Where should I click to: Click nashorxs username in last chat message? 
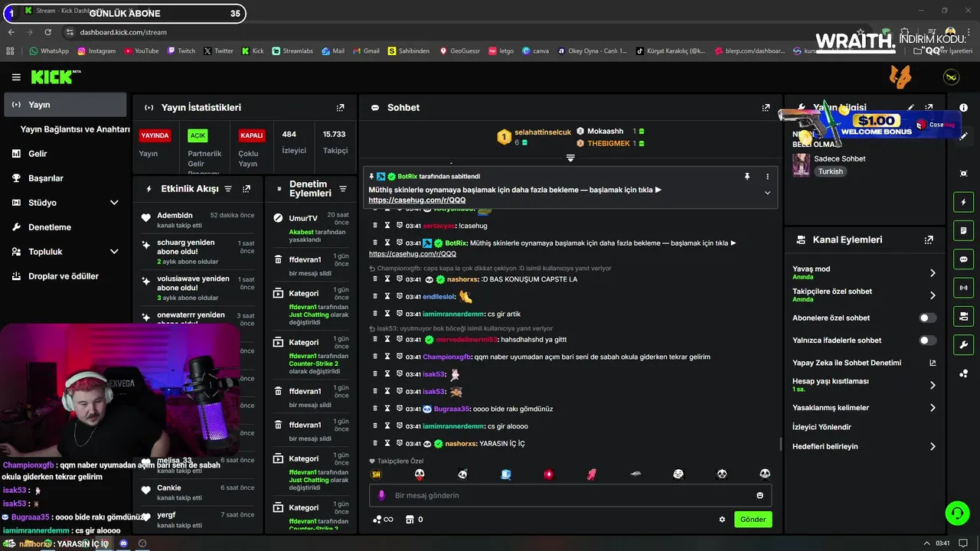pos(461,444)
